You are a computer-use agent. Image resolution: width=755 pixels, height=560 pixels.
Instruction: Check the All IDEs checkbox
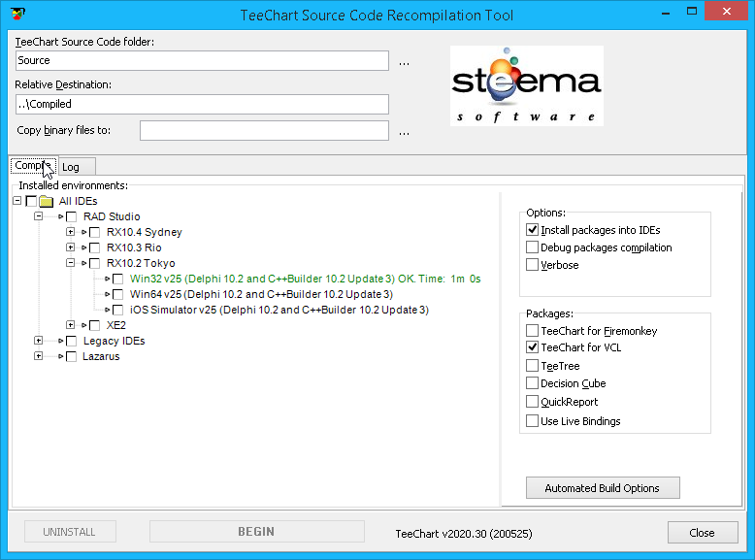(x=31, y=201)
